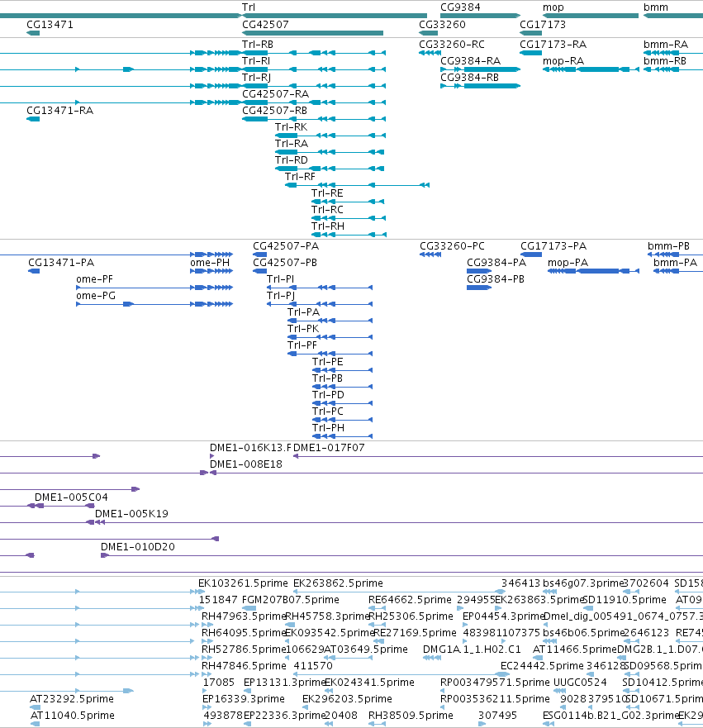Open transcript label mop-RA
This screenshot has height=728, width=703.
563,61
